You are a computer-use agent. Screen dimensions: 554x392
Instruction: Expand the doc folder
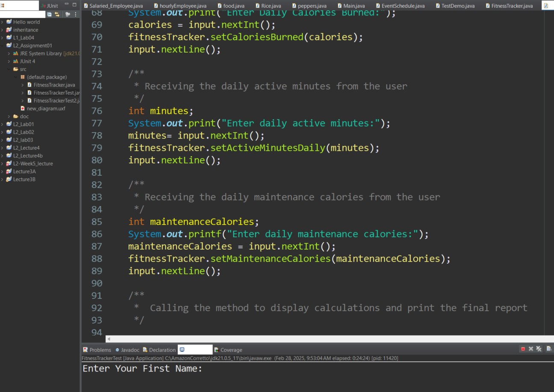[x=9, y=116]
